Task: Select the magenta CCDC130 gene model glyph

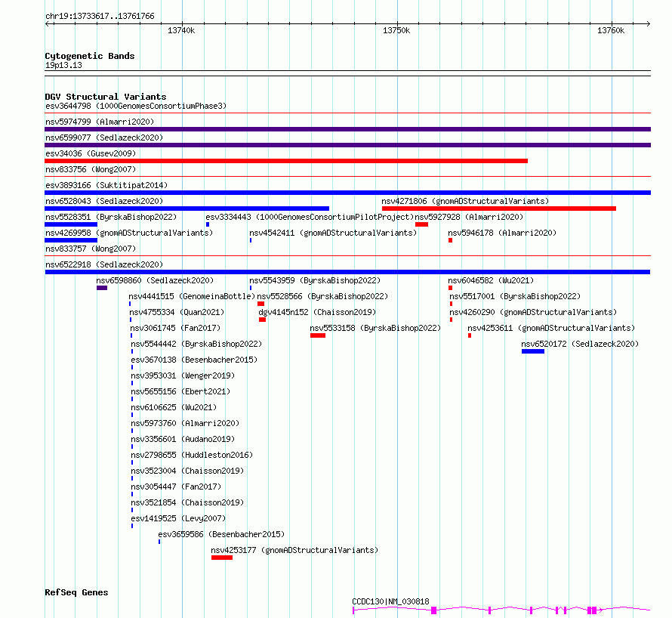Action: pyautogui.click(x=501, y=610)
